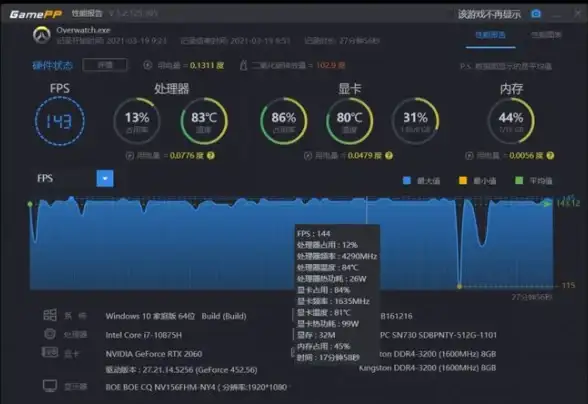Click the help icon next to 0.0056 power value

550,155
